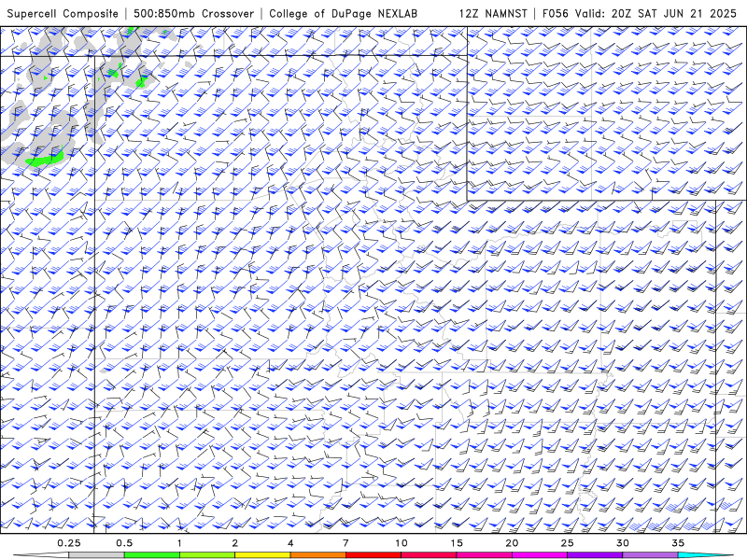The image size is (747, 560).
Task: Click the violet 25–30 color bar segment
Action: point(595,555)
